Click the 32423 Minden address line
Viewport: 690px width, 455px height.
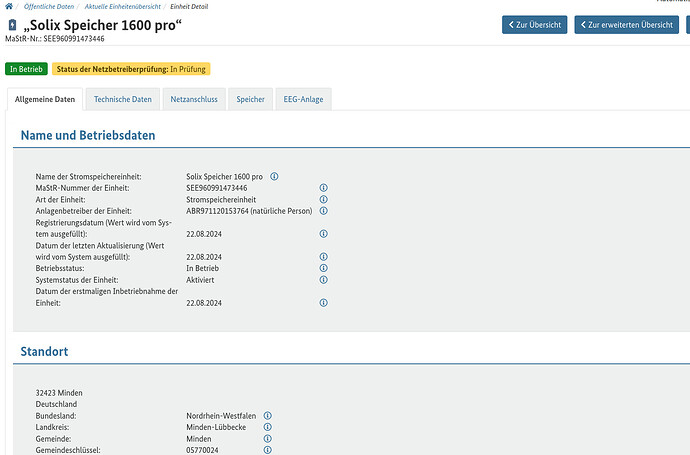coord(59,393)
